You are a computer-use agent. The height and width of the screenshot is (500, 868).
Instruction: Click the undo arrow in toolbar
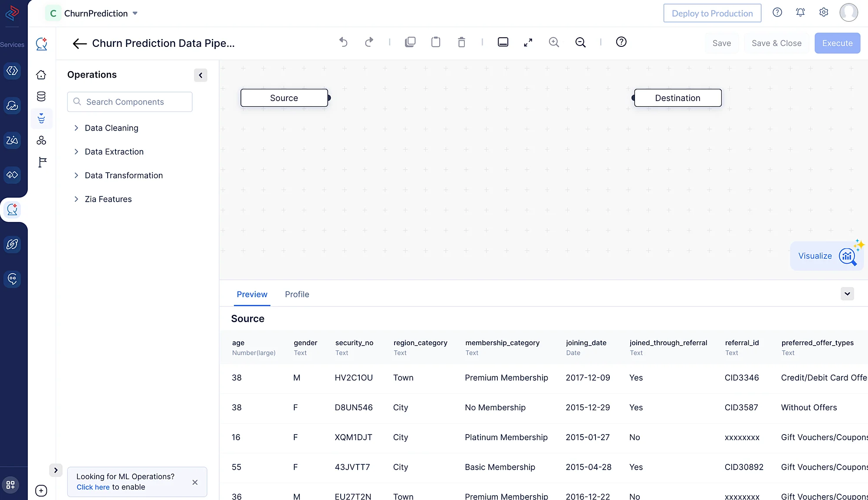(343, 42)
